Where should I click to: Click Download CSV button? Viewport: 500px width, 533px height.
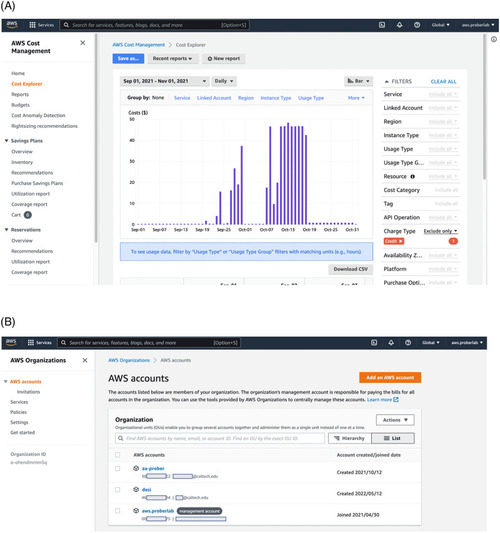[350, 269]
